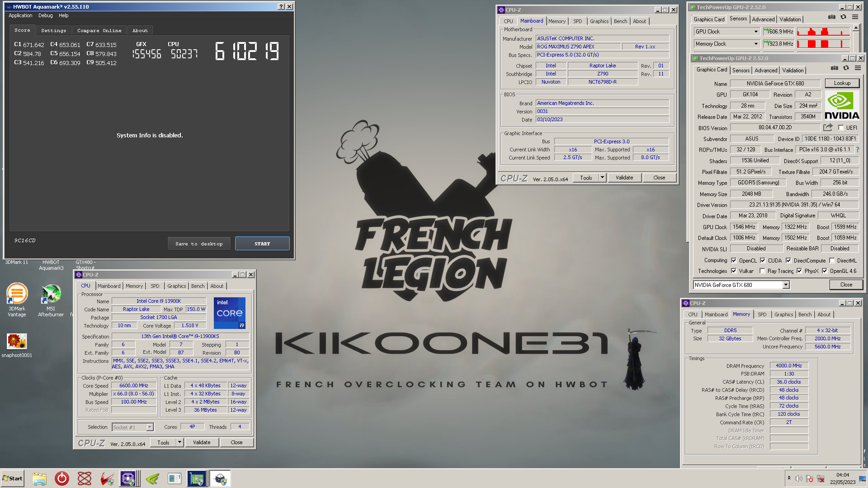Click the BIOS export share icon

click(x=828, y=127)
